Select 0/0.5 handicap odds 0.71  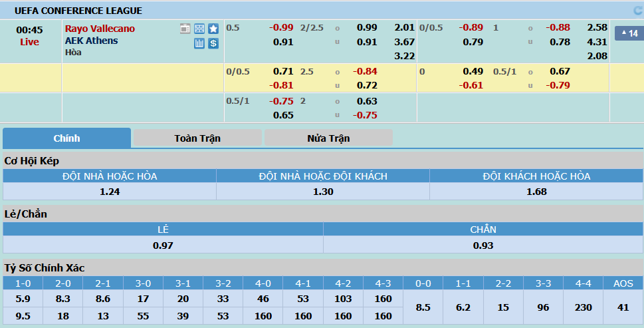point(283,71)
